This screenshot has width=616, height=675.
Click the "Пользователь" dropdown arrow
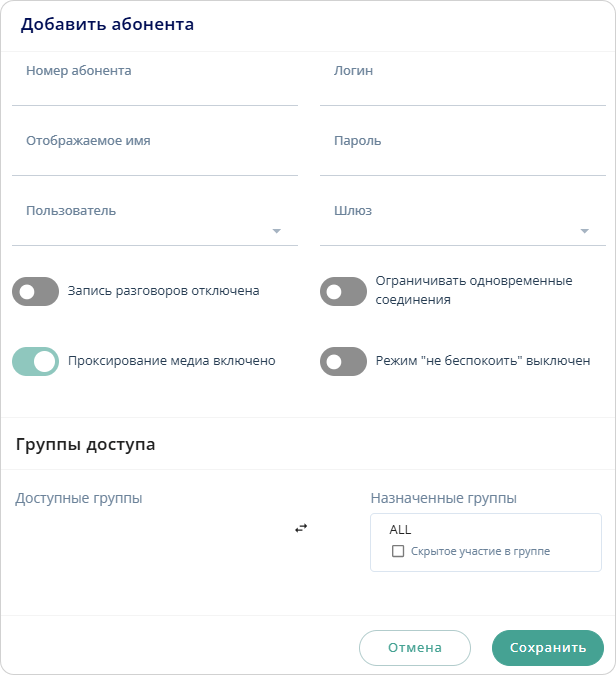tap(276, 231)
